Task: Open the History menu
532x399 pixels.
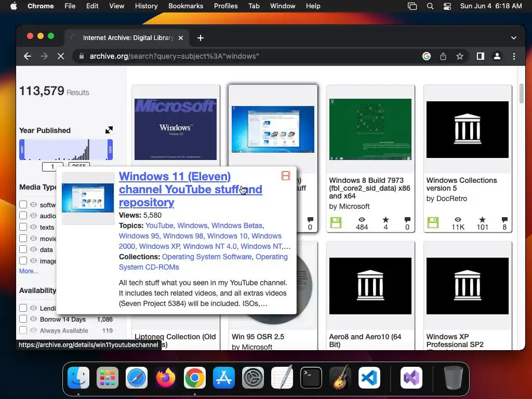Action: [146, 6]
